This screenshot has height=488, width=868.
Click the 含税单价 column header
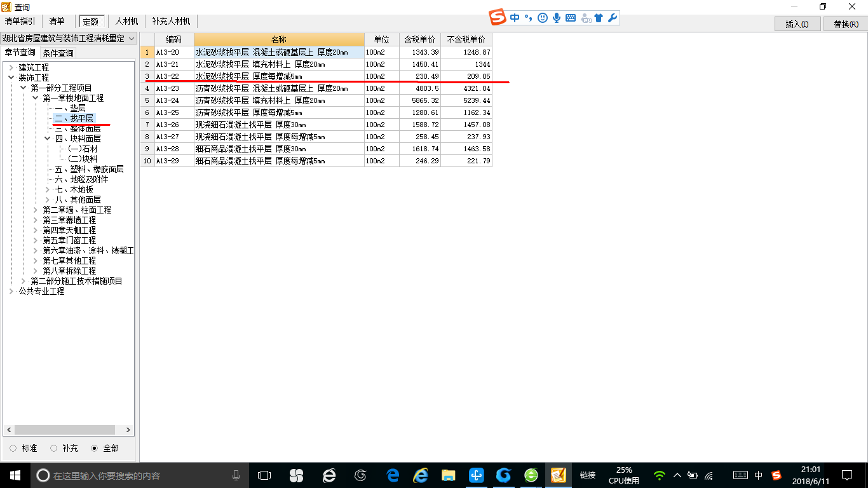pos(420,39)
